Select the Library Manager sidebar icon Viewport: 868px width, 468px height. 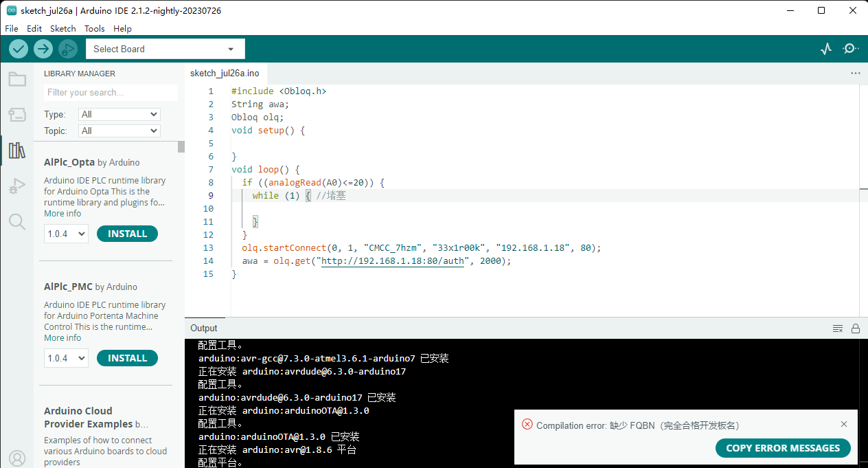(x=17, y=151)
